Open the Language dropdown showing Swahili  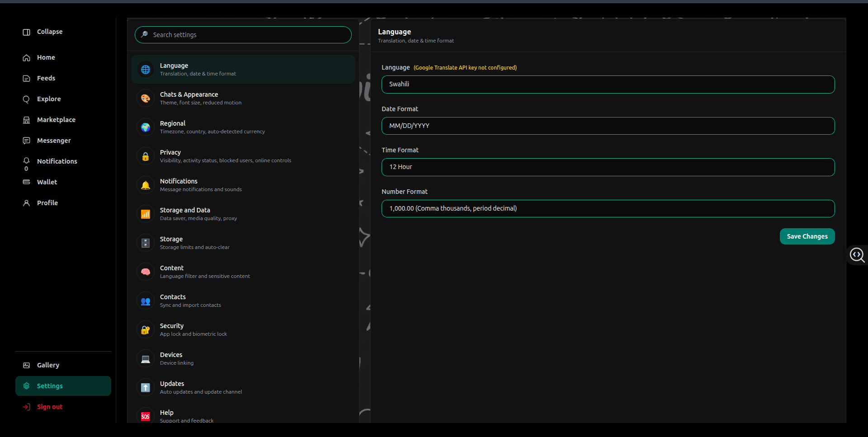pyautogui.click(x=608, y=85)
